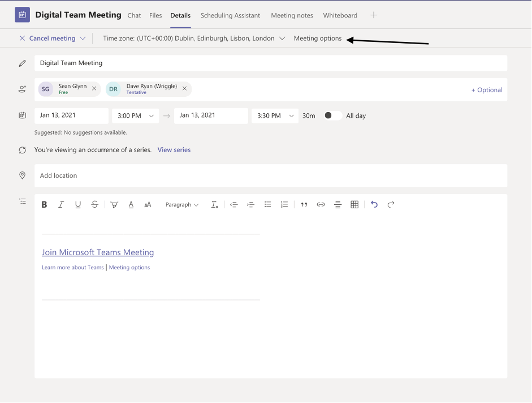Select the Sean Glynn attendee chip
This screenshot has width=532, height=403.
70,89
